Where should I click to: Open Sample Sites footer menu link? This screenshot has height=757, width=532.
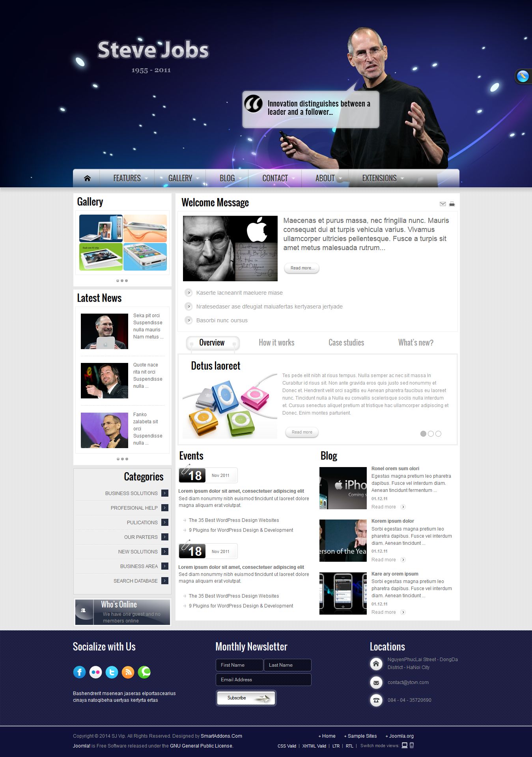(x=362, y=736)
